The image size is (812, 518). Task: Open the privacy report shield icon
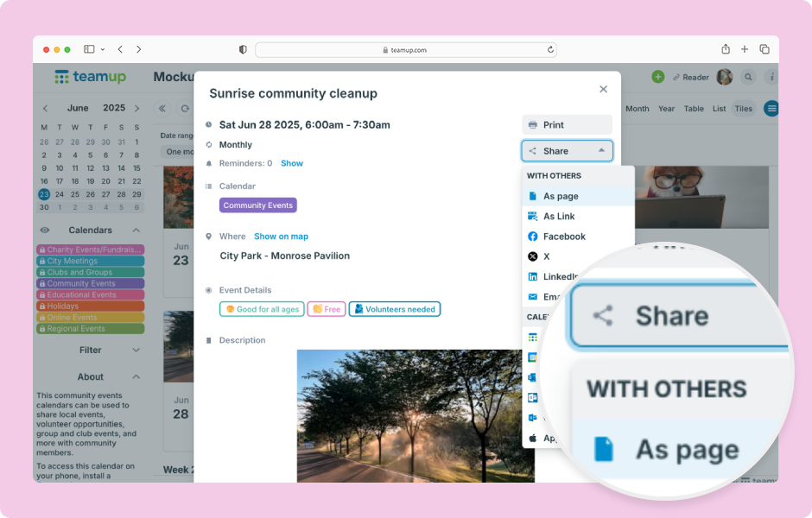(x=243, y=50)
